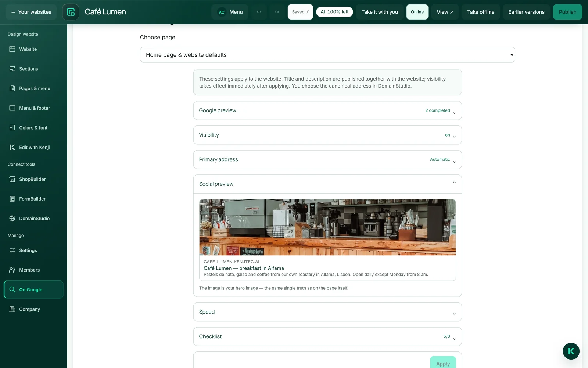Click the Café Lumen logo icon

tap(71, 12)
